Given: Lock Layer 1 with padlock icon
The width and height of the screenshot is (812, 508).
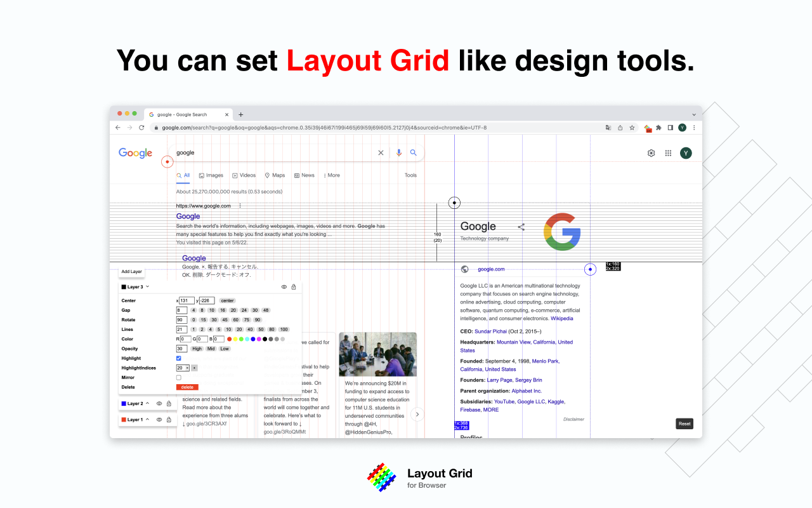Looking at the screenshot, I should coord(169,420).
